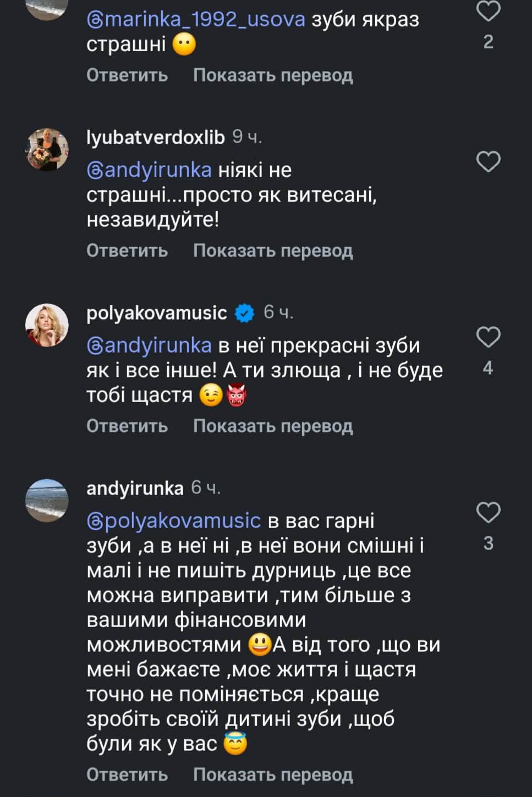Open andyirunka's profile avatar
The height and width of the screenshot is (797, 532).
(x=47, y=500)
